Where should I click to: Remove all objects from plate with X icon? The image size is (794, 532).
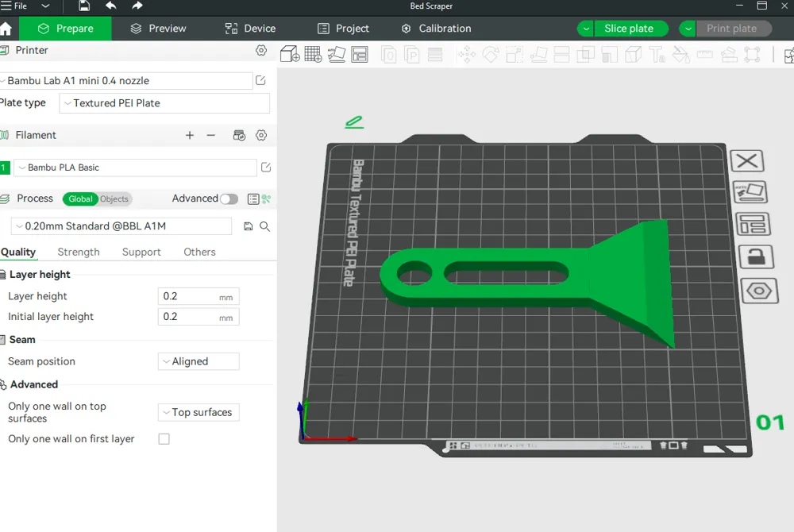pos(747,161)
